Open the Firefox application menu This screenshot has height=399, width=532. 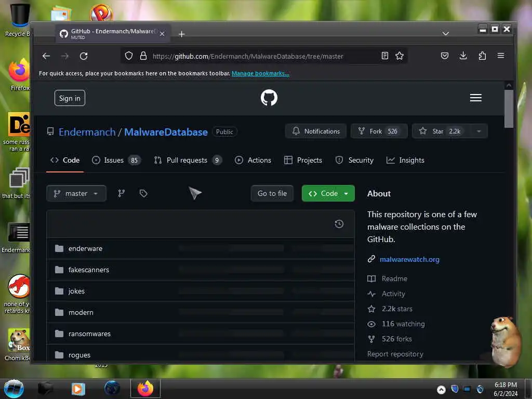click(501, 56)
